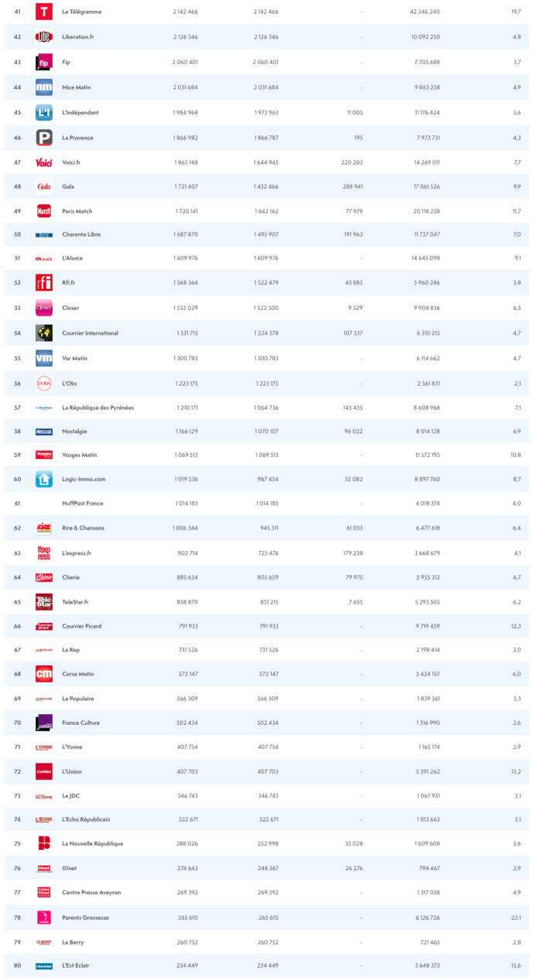The image size is (533, 980).
Task: Click the Paris Match logo
Action: coord(44,211)
